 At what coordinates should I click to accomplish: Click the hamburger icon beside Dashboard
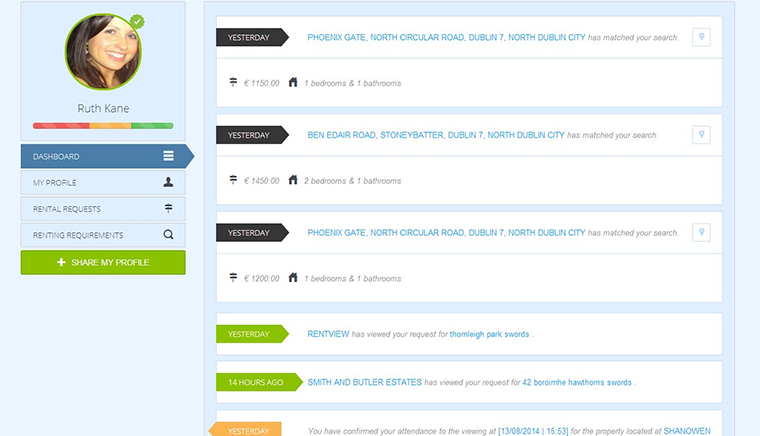[169, 156]
